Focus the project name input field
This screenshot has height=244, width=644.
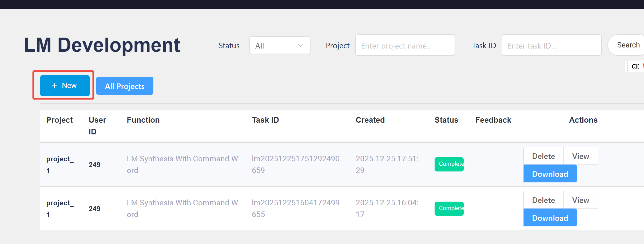(x=405, y=46)
